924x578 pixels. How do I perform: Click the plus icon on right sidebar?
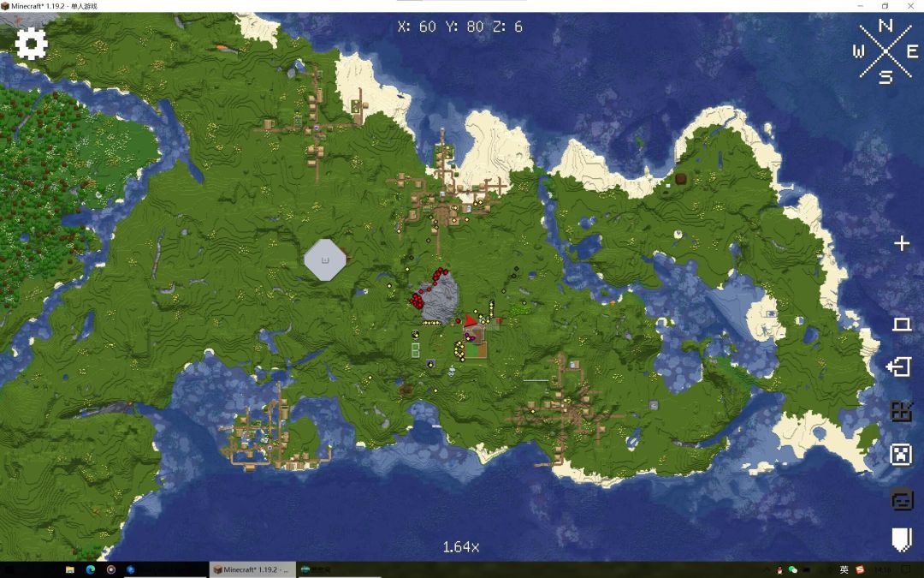pos(902,243)
